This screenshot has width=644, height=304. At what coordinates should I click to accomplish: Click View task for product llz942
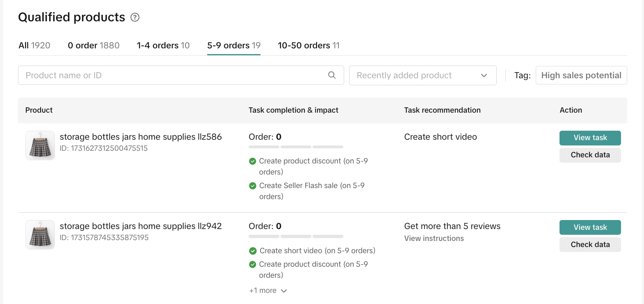(590, 227)
